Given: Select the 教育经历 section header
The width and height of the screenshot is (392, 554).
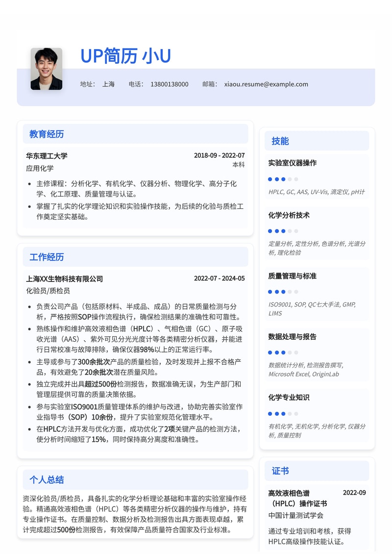Looking at the screenshot, I should click(x=46, y=134).
